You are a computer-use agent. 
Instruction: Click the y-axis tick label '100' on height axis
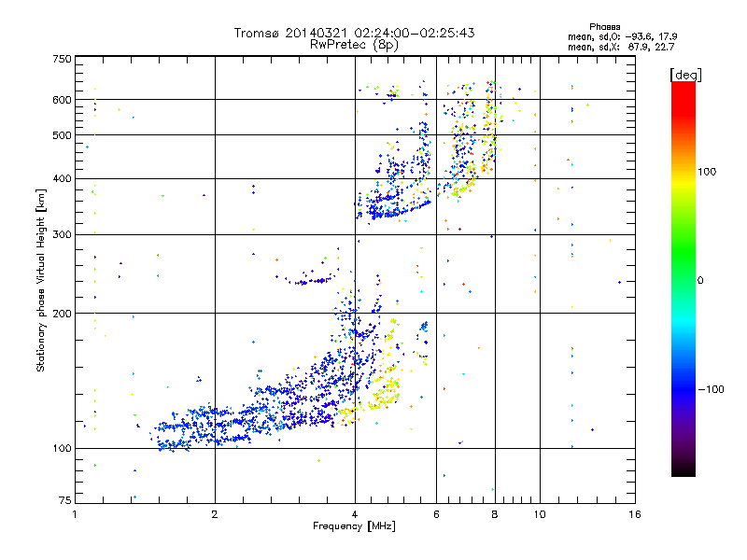pos(62,449)
